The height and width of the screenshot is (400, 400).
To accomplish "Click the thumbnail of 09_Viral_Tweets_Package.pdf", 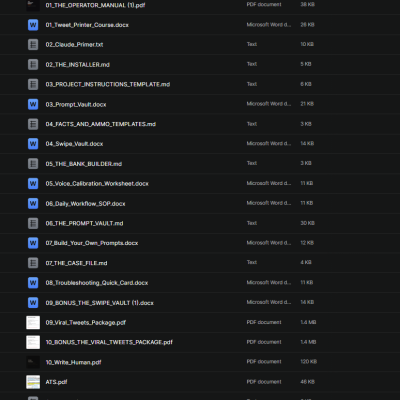I will [33, 322].
